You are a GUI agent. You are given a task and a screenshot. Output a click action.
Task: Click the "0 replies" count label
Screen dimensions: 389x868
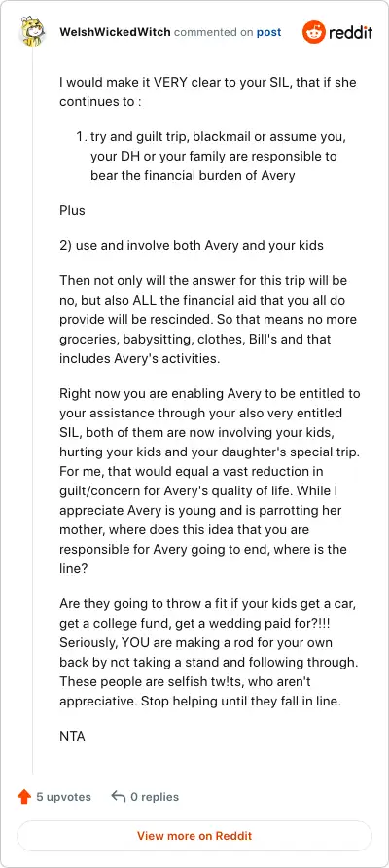click(x=155, y=797)
